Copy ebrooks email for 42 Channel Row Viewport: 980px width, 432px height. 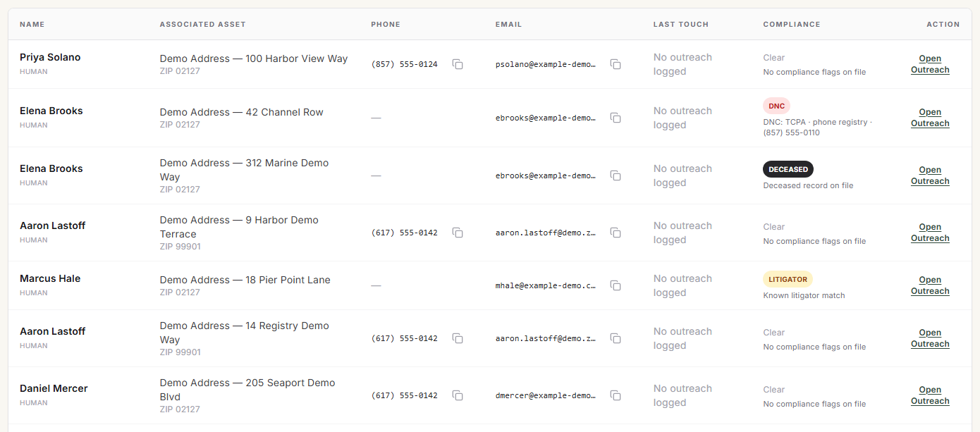[615, 118]
